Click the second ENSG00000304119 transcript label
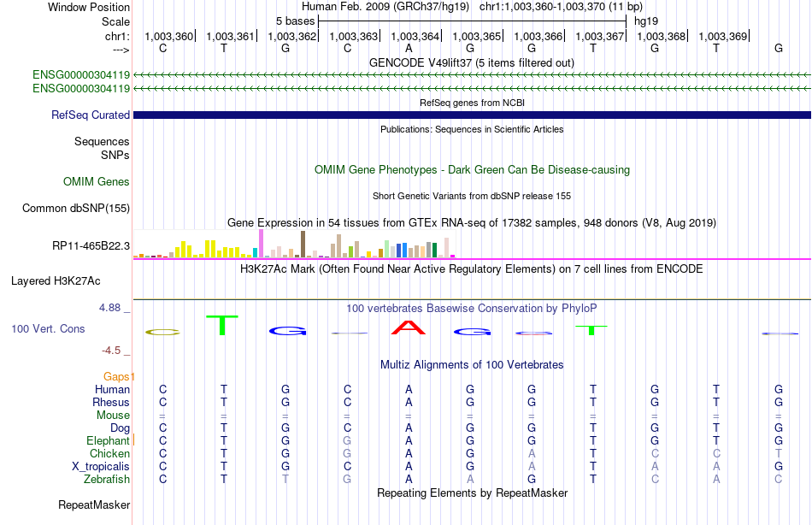Image resolution: width=812 pixels, height=525 pixels. click(x=81, y=89)
